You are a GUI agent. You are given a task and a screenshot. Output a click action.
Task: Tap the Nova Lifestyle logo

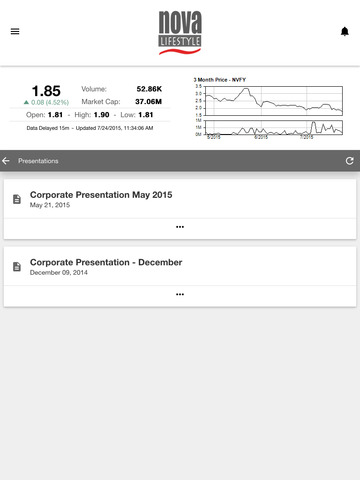click(180, 33)
